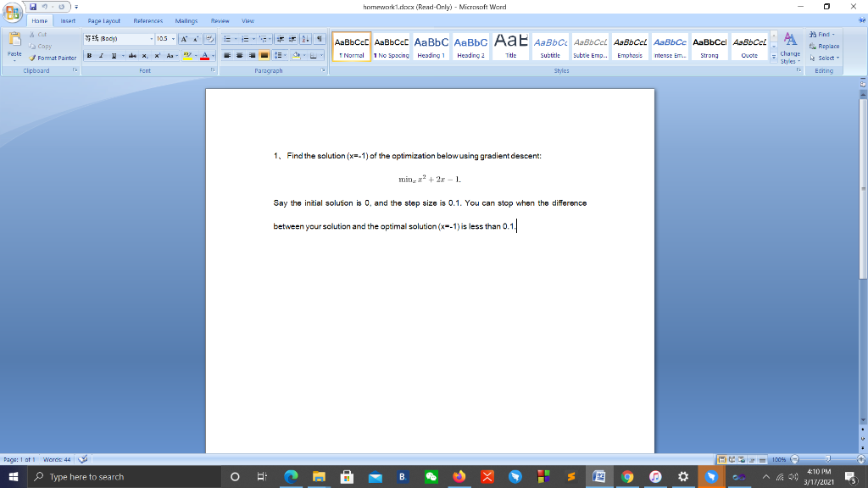Click the Bullets list icon
Viewport: 868px width, 488px height.
(x=226, y=37)
